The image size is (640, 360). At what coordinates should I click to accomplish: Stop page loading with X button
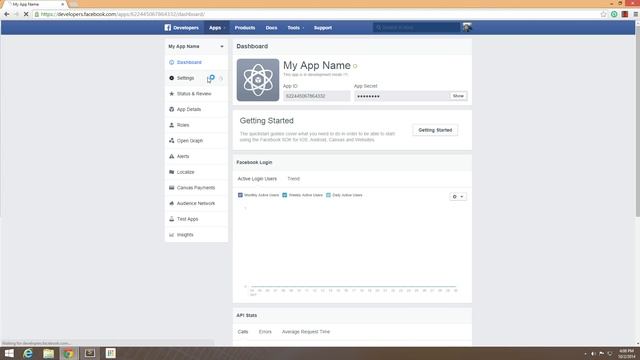[x=26, y=14]
